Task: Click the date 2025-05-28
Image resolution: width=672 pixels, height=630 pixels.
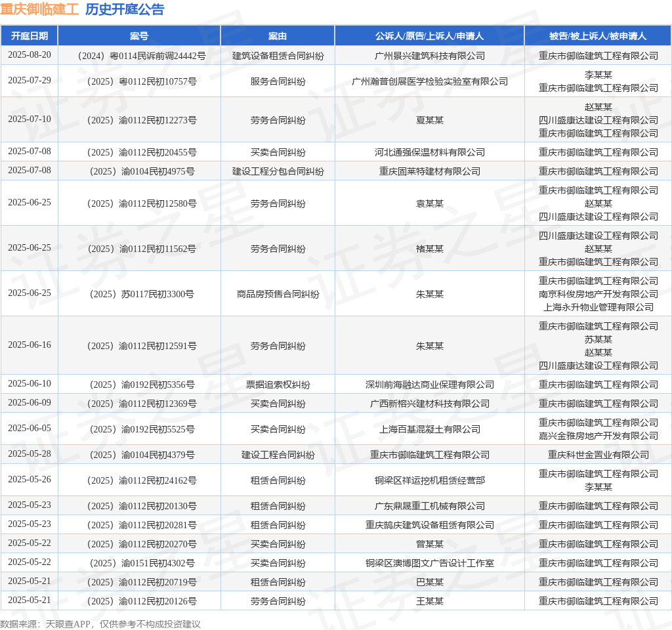Action: click(x=29, y=454)
